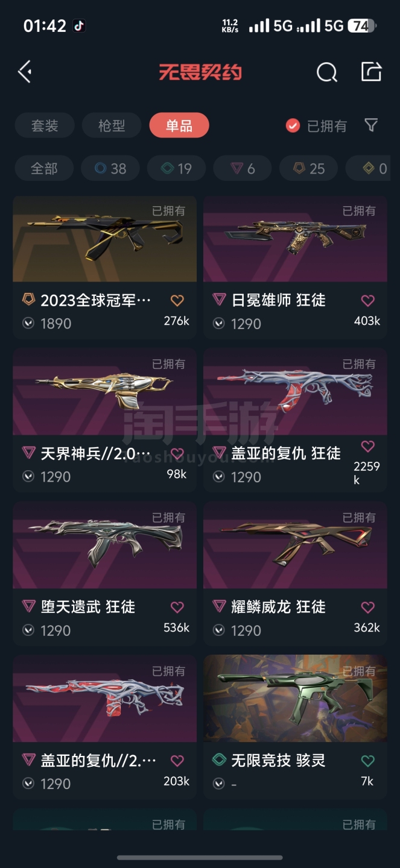Open 天界神兵//2.0 skin thumbnail
This screenshot has width=400, height=868.
pyautogui.click(x=104, y=392)
